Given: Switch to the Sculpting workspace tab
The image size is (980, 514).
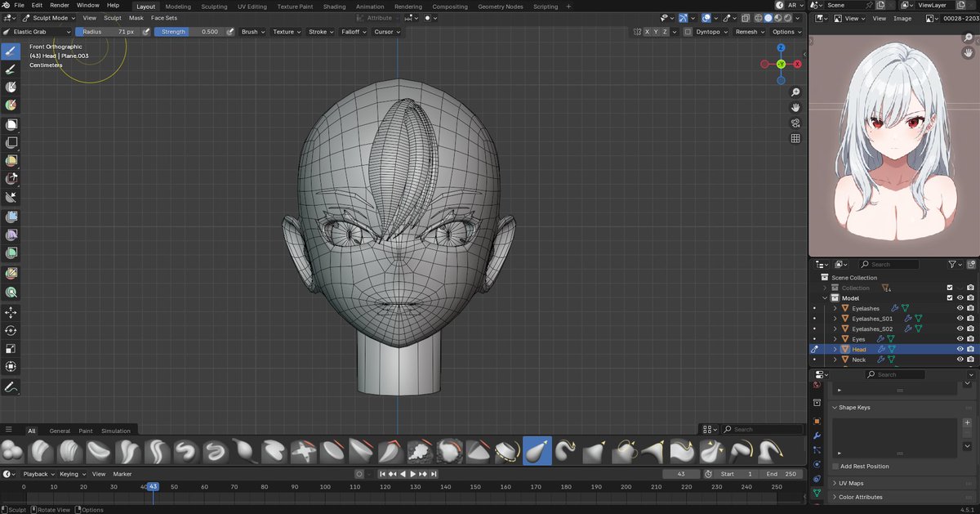Looking at the screenshot, I should pyautogui.click(x=215, y=7).
